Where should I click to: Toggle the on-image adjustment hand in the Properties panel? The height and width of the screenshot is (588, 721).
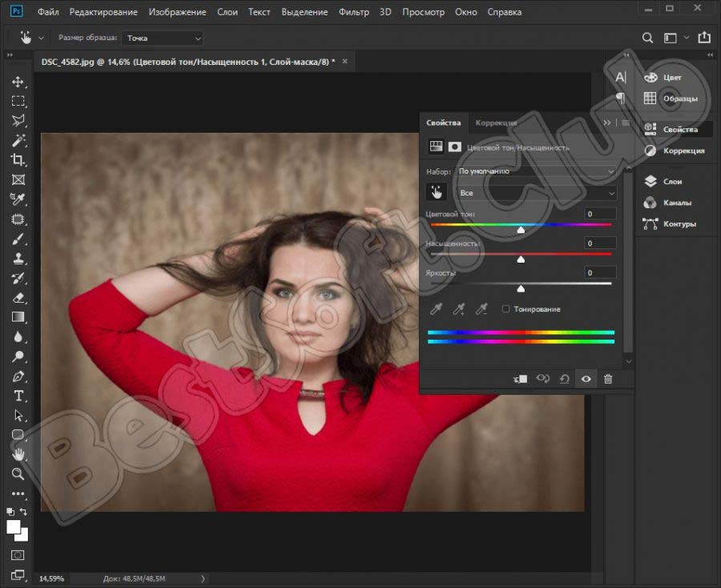pyautogui.click(x=436, y=192)
